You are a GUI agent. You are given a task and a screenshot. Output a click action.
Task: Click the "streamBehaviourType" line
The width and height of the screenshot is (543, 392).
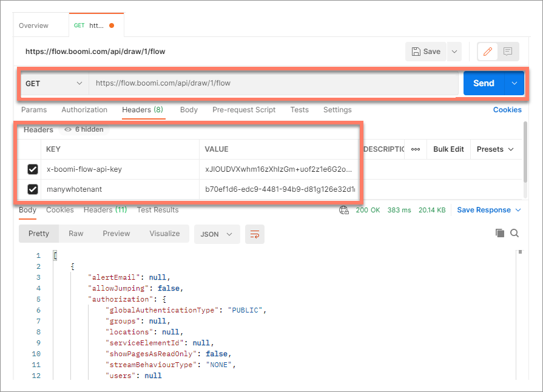click(x=170, y=365)
